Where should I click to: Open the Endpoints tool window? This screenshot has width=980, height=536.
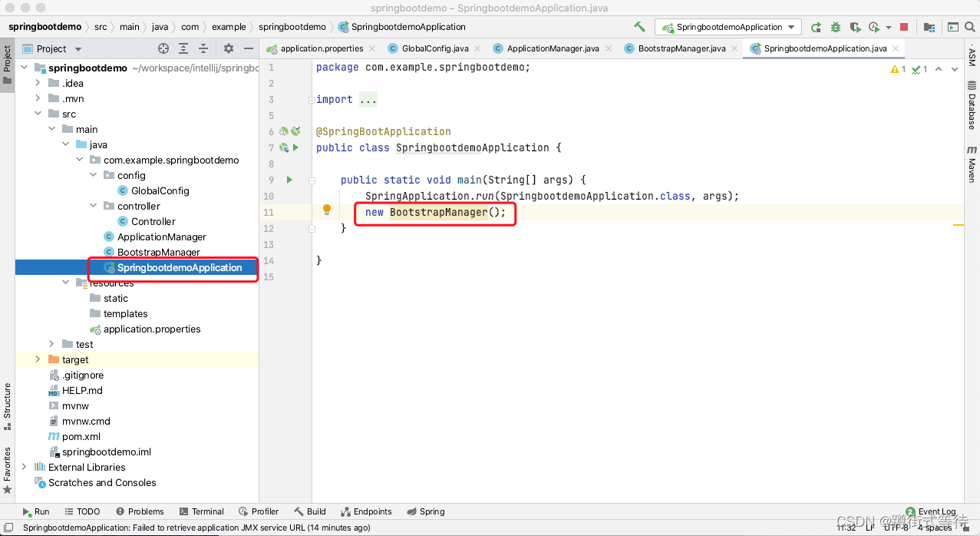pos(366,511)
